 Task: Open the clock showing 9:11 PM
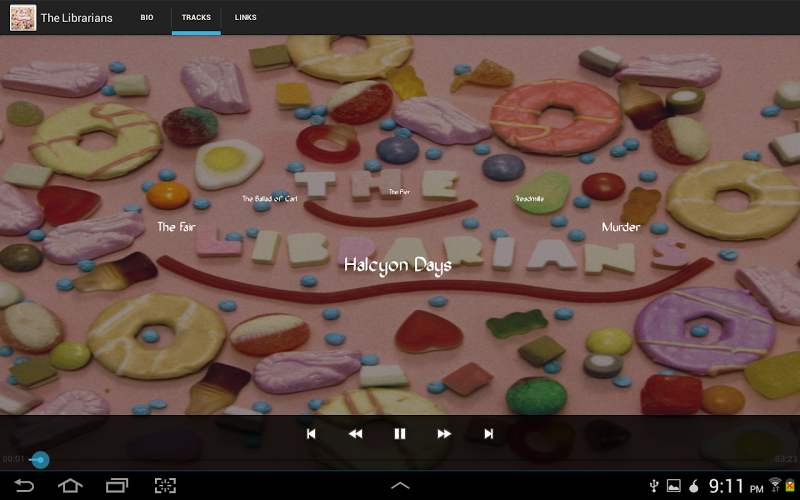tap(736, 486)
